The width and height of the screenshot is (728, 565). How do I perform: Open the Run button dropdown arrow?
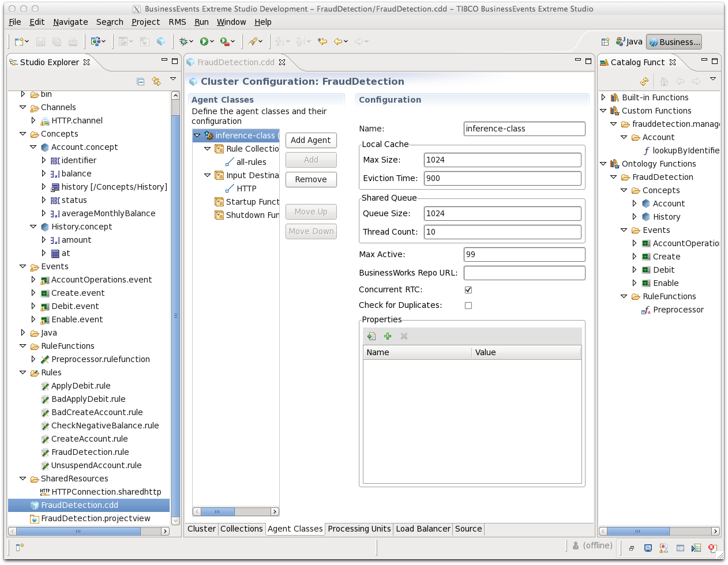pos(212,42)
